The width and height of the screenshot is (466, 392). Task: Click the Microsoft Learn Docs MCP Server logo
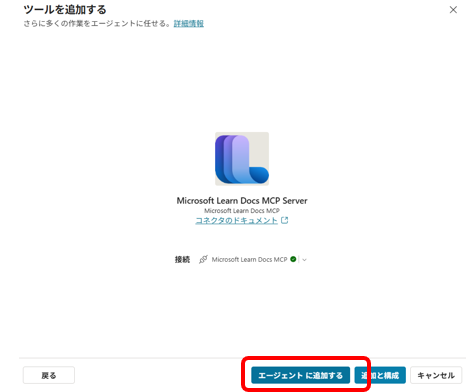(x=242, y=159)
